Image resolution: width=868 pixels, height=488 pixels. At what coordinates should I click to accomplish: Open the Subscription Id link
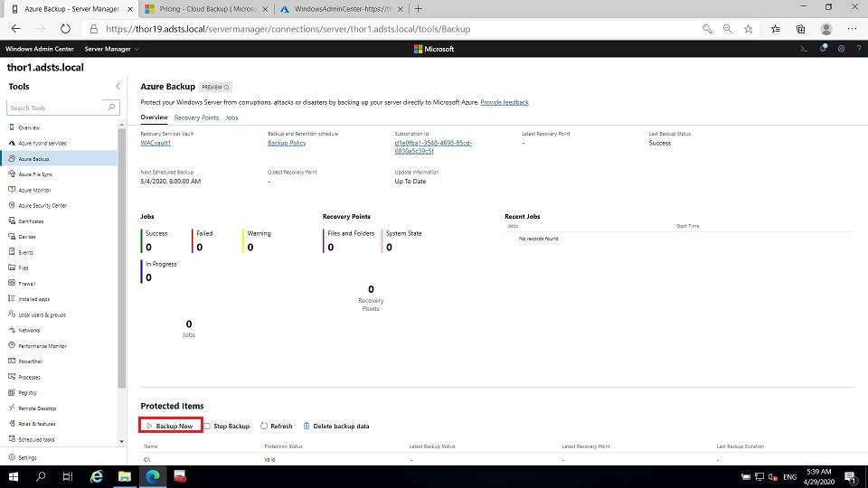coord(433,146)
